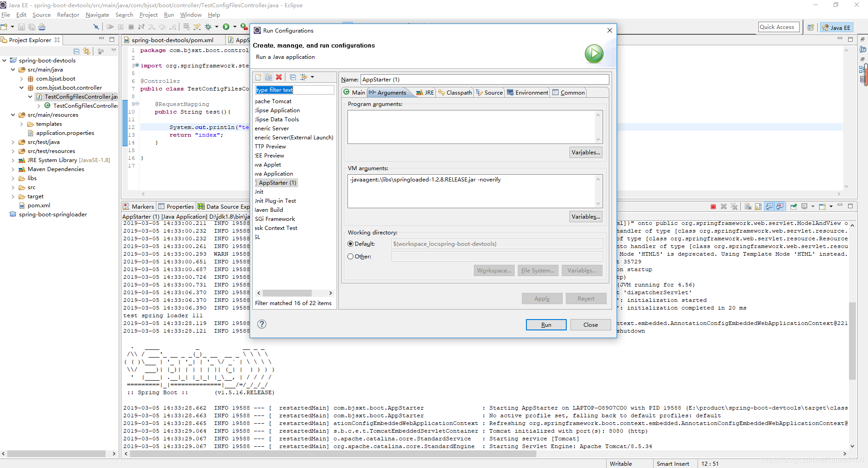Switch to the Common tab
The width and height of the screenshot is (868, 468).
[x=569, y=92]
